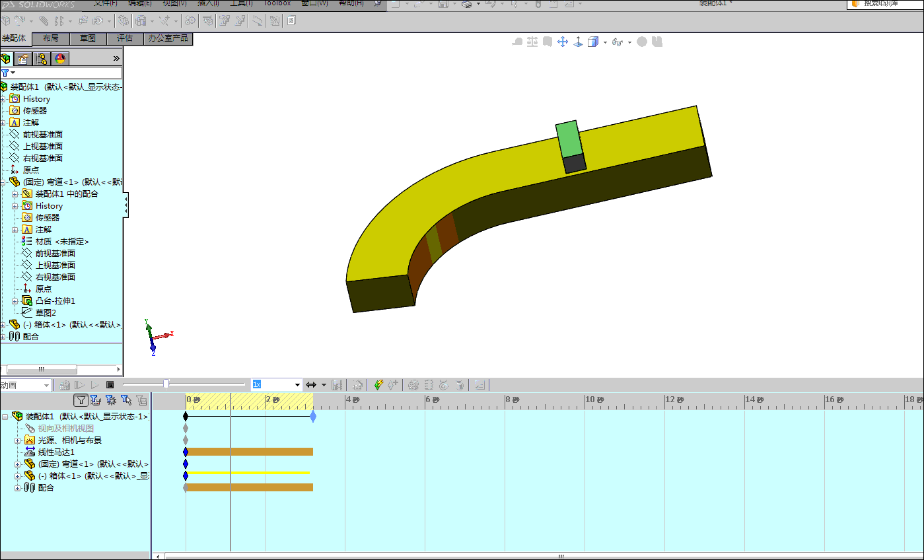
Task: Select 前视基准面 under 装配体1 root
Action: 43,135
